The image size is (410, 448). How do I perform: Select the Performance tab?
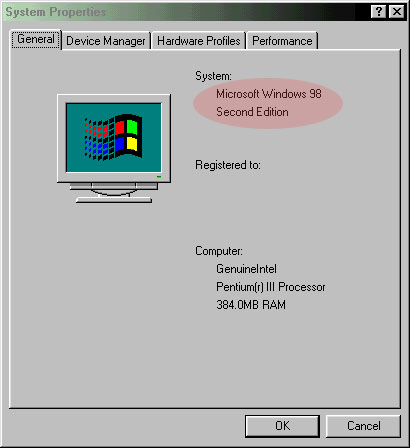point(282,41)
